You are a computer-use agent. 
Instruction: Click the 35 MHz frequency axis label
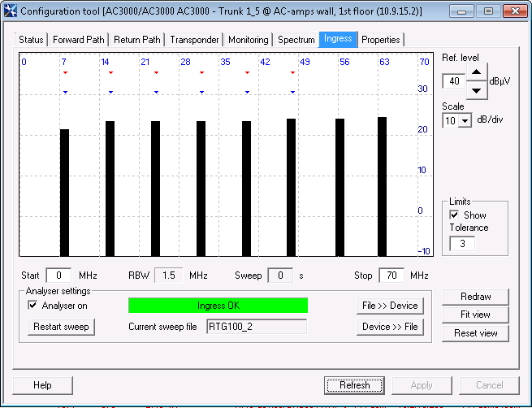(x=225, y=62)
